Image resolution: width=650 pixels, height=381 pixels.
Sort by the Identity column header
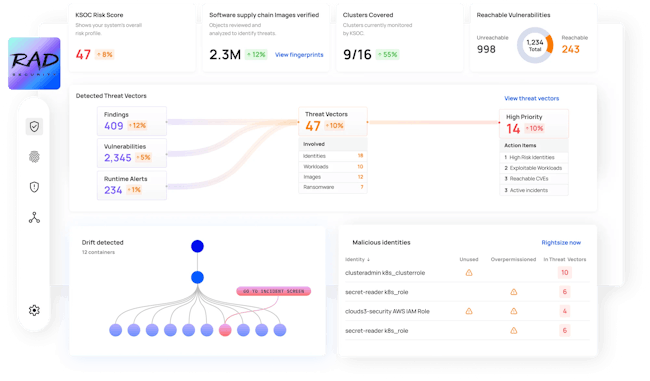(357, 260)
